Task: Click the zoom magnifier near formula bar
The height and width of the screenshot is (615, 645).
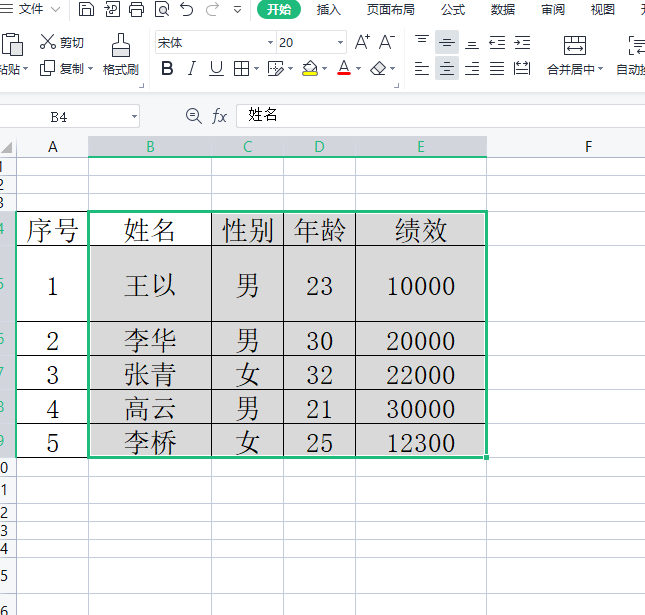Action: pos(193,116)
